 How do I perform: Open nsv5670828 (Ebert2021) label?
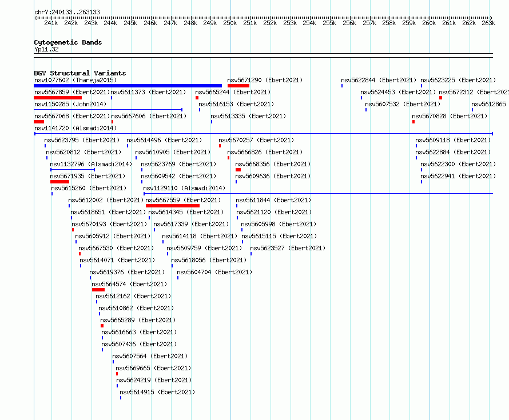450,116
